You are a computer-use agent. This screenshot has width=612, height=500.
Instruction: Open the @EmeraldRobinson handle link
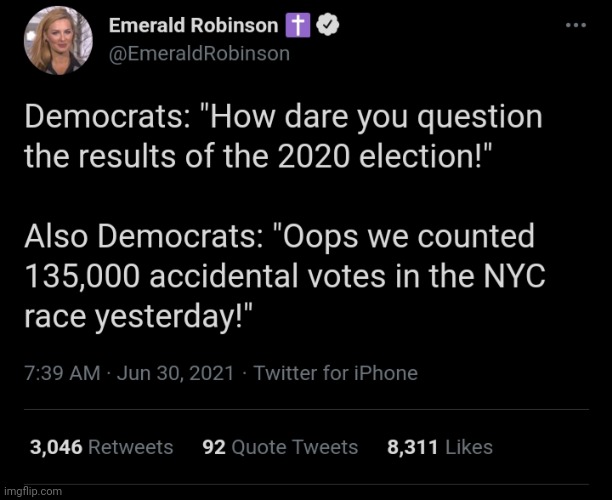coord(198,54)
